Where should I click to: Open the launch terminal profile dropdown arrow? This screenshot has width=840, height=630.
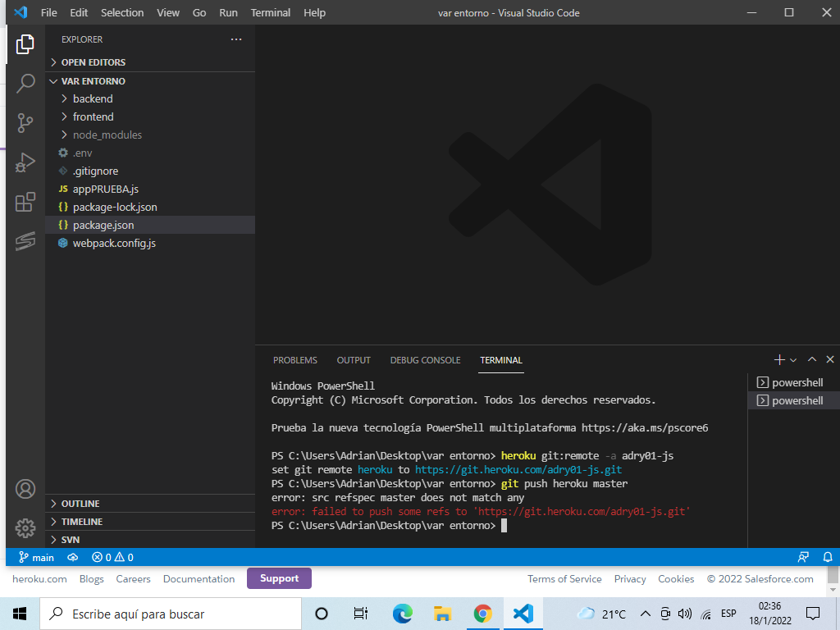(x=793, y=361)
